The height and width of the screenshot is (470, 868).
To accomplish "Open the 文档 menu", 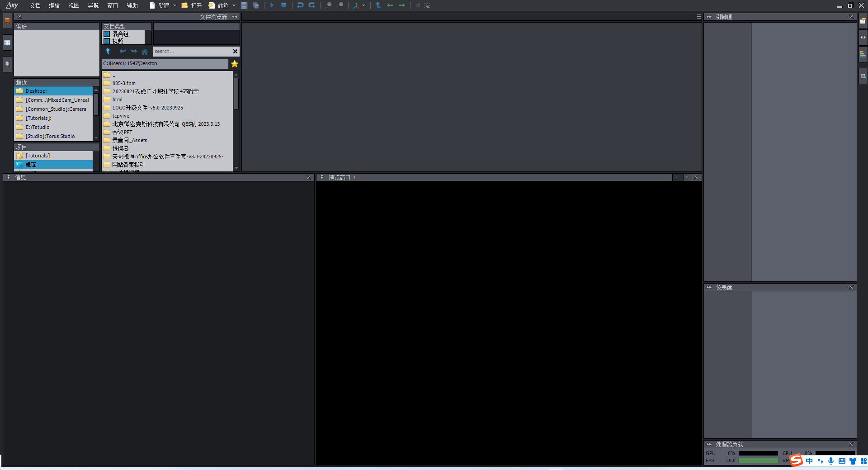I will [35, 5].
